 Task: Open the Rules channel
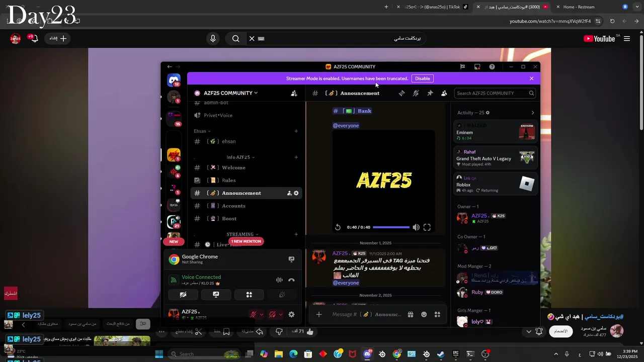pos(246,180)
